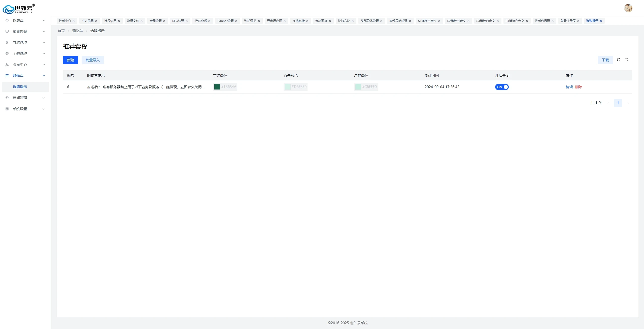This screenshot has width=644, height=329.
Task: Click the 世外云 logo
Action: 19,9
